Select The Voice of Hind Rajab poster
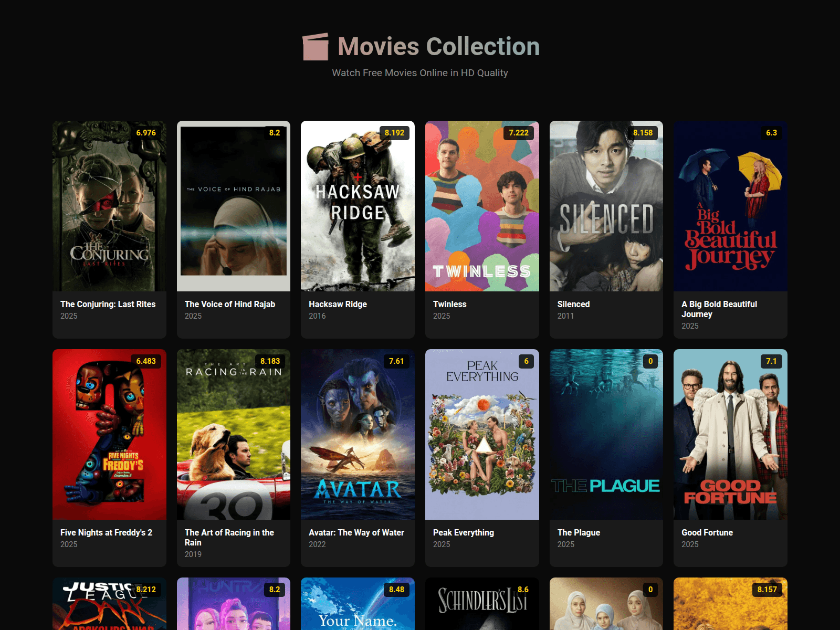 click(234, 206)
